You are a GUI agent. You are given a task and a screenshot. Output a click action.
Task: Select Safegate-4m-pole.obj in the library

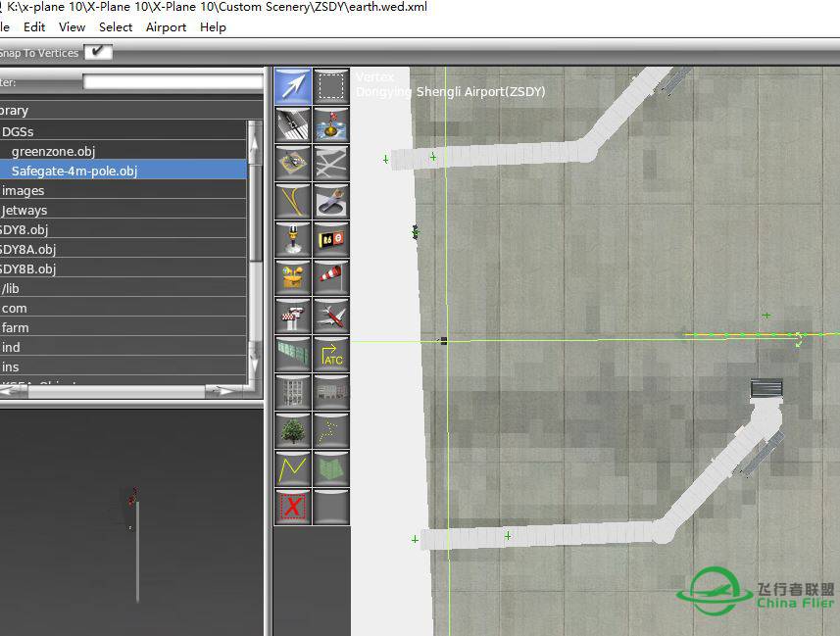(x=124, y=171)
